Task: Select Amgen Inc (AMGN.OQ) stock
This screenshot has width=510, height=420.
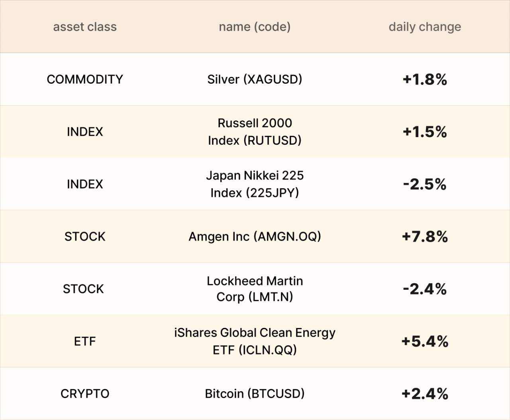Action: [x=255, y=237]
